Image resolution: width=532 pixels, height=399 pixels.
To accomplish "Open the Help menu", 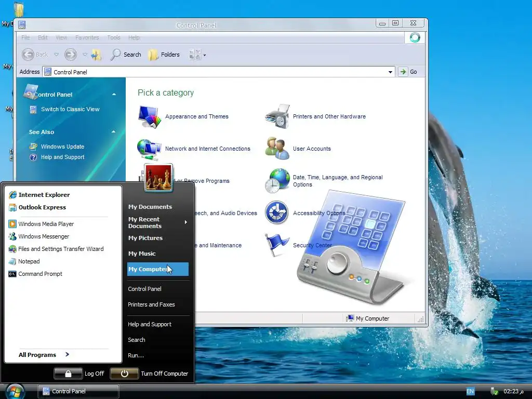I will pyautogui.click(x=134, y=37).
